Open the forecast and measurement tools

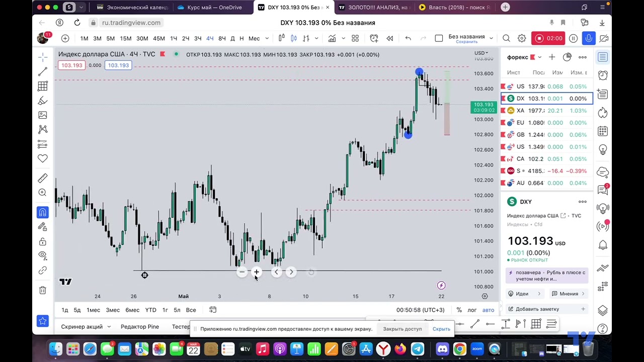point(43,144)
